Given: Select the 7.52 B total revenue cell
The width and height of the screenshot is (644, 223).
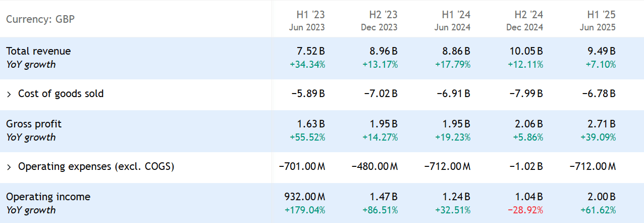Looking at the screenshot, I should 311,51.
